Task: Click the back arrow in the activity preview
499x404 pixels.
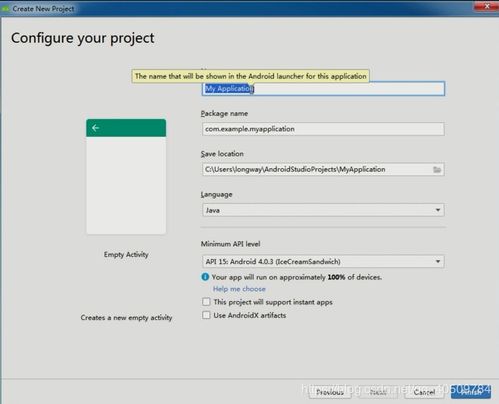Action: (96, 128)
